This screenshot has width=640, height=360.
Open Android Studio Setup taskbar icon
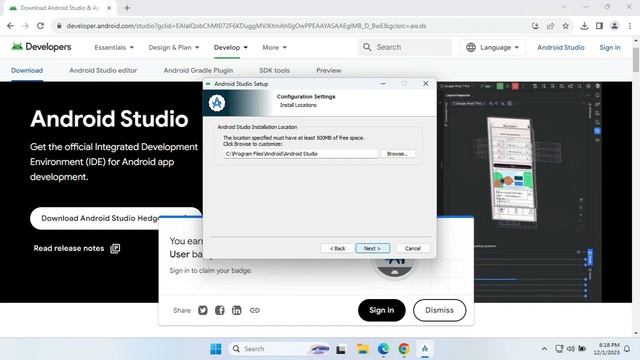click(x=425, y=349)
